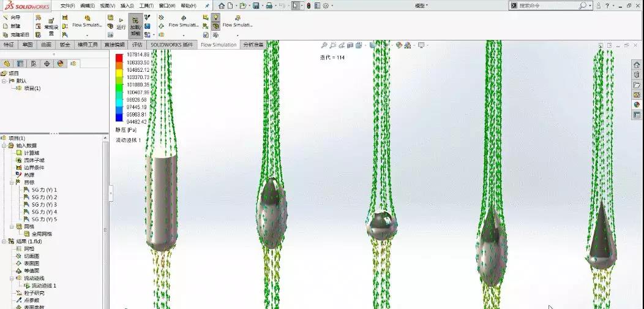Image resolution: width=644 pixels, height=309 pixels.
Task: Collapse the Goals (目标) tree node
Action: click(11, 182)
